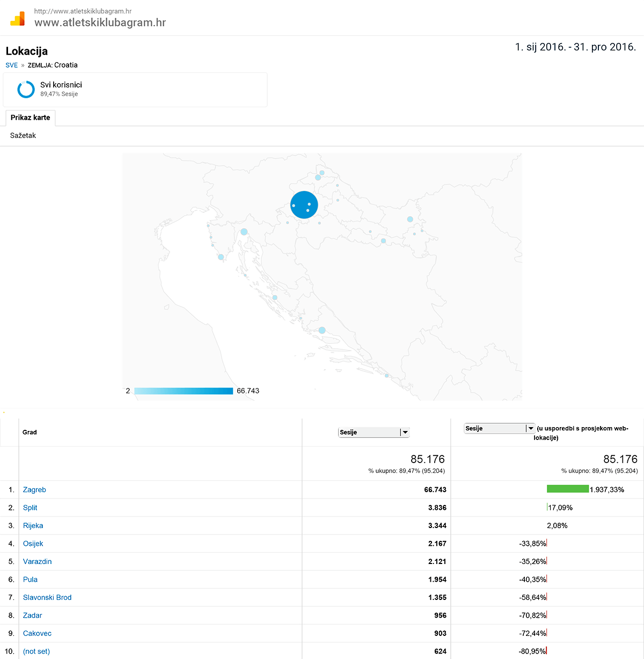Switch to the Prikaz karte tab
The height and width of the screenshot is (659, 644).
pos(31,118)
